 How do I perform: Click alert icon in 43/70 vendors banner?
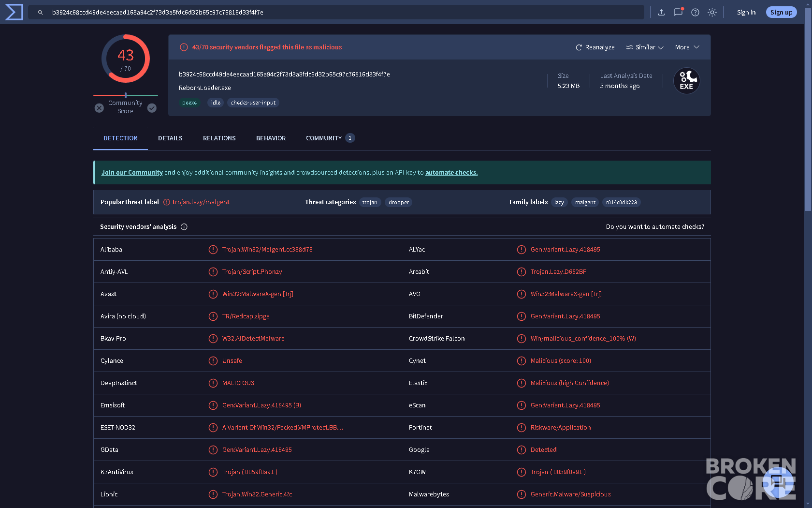(184, 47)
